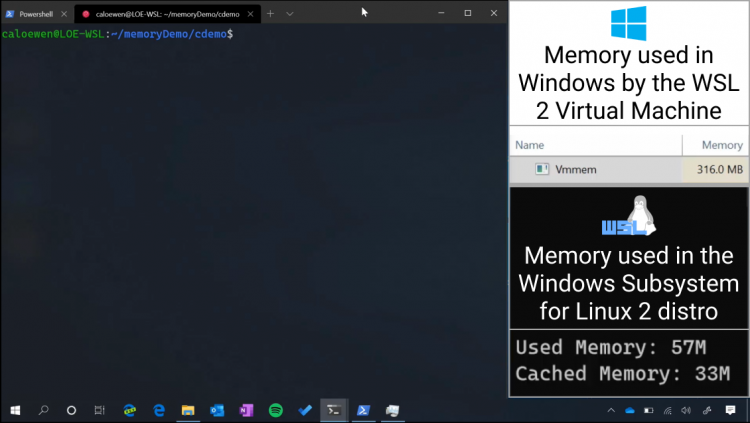This screenshot has width=750, height=423.
Task: Open Outlook from the taskbar
Action: point(217,410)
